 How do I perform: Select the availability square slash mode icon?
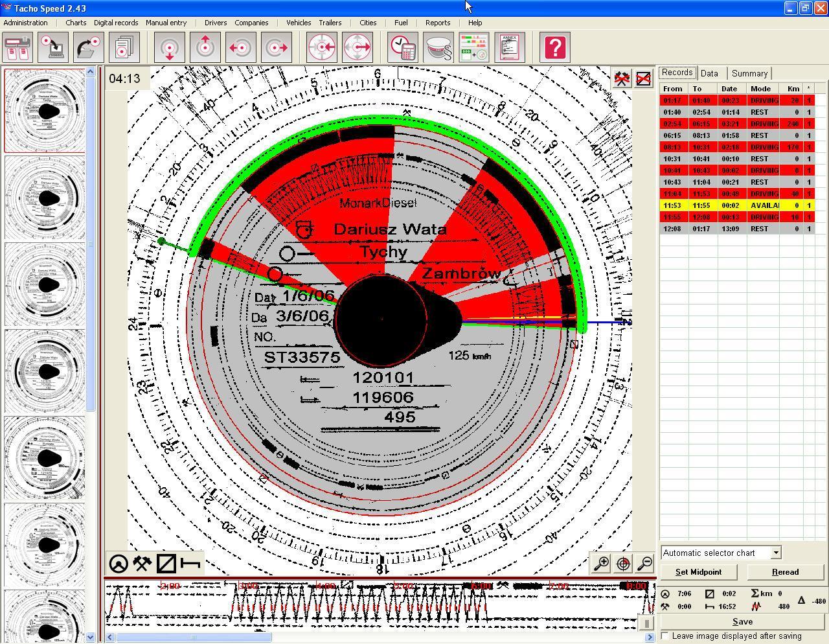pos(166,564)
